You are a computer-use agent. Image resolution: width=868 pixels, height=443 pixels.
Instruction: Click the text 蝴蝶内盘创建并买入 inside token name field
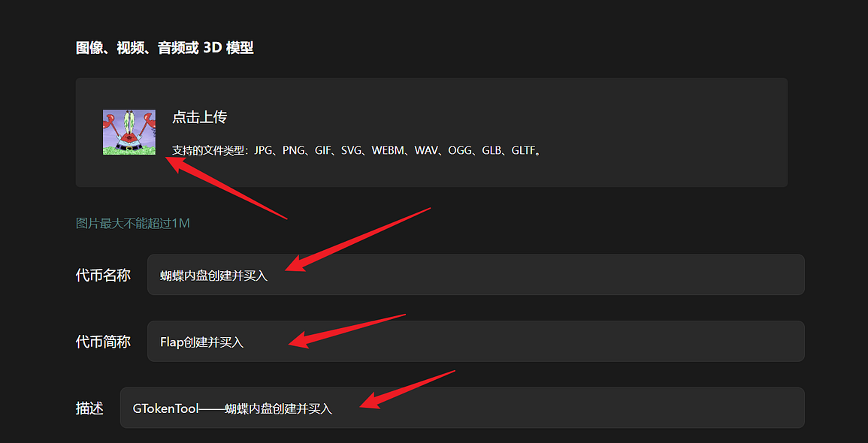point(213,276)
